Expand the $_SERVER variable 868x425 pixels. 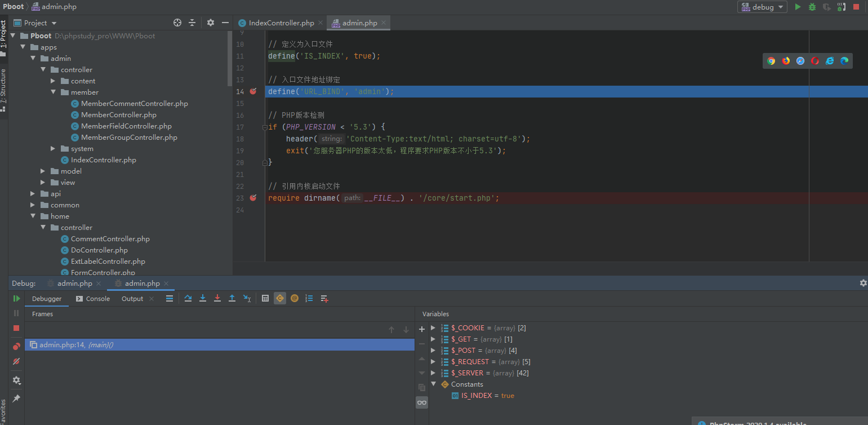pos(433,373)
